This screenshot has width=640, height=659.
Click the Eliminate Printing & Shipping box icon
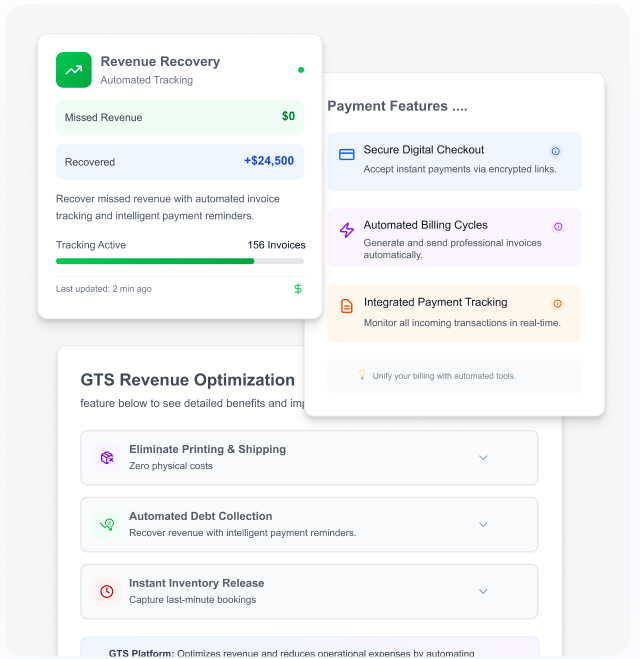[106, 457]
